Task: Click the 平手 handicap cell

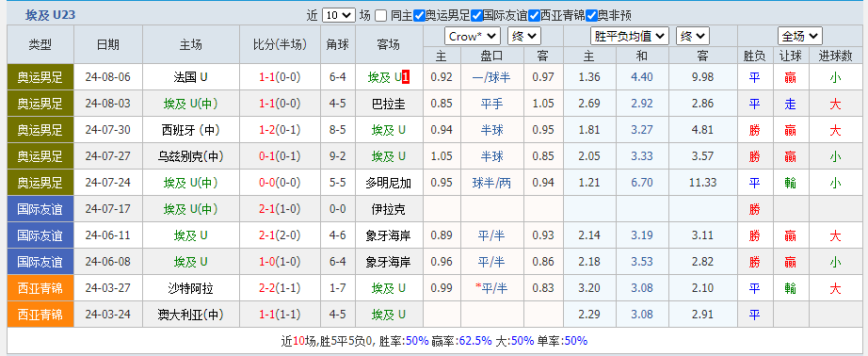Action: 491,104
